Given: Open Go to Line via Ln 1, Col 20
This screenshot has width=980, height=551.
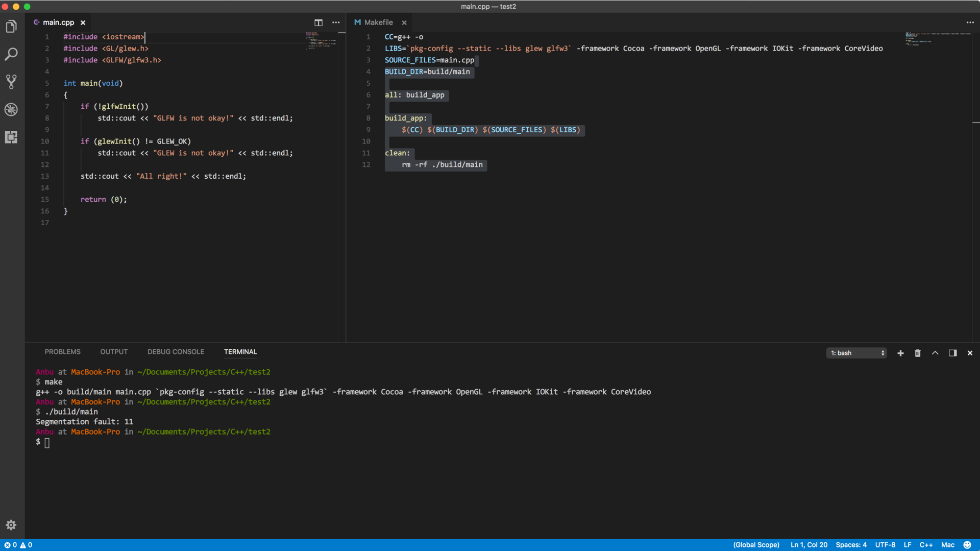Looking at the screenshot, I should click(809, 545).
